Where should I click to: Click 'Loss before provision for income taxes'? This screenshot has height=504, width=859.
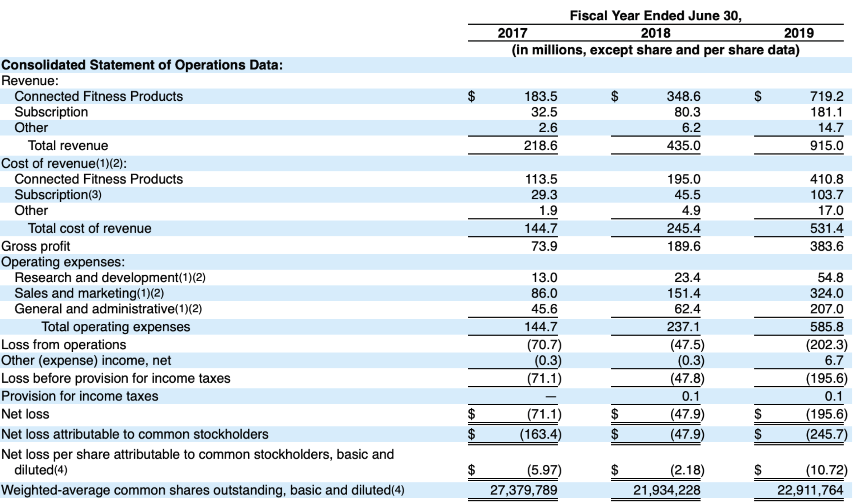pyautogui.click(x=116, y=379)
